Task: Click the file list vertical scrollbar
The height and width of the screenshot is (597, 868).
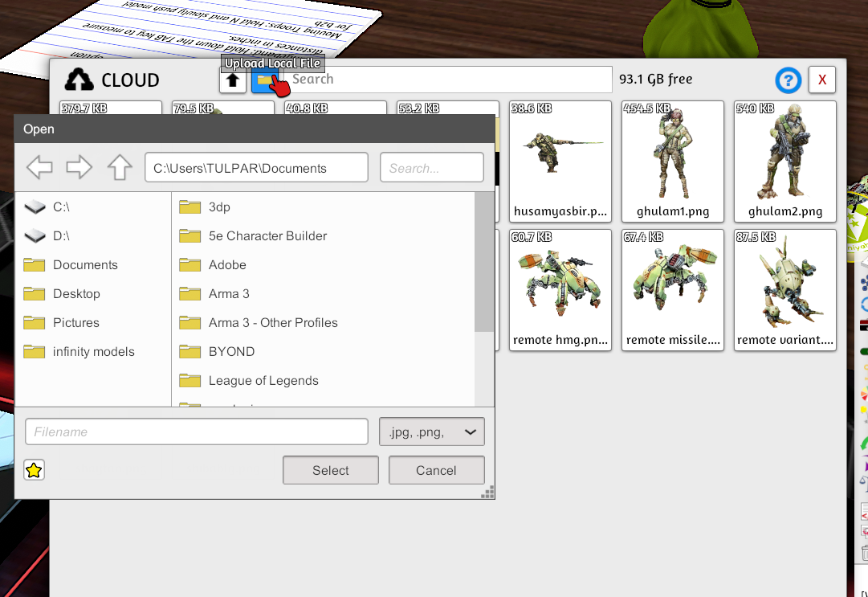Action: tap(484, 262)
